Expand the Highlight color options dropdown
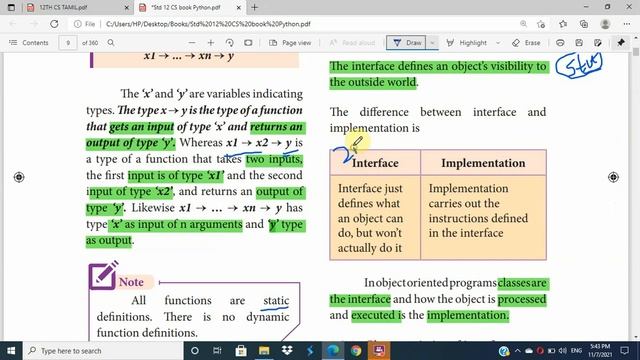The height and width of the screenshot is (360, 640). (x=498, y=42)
